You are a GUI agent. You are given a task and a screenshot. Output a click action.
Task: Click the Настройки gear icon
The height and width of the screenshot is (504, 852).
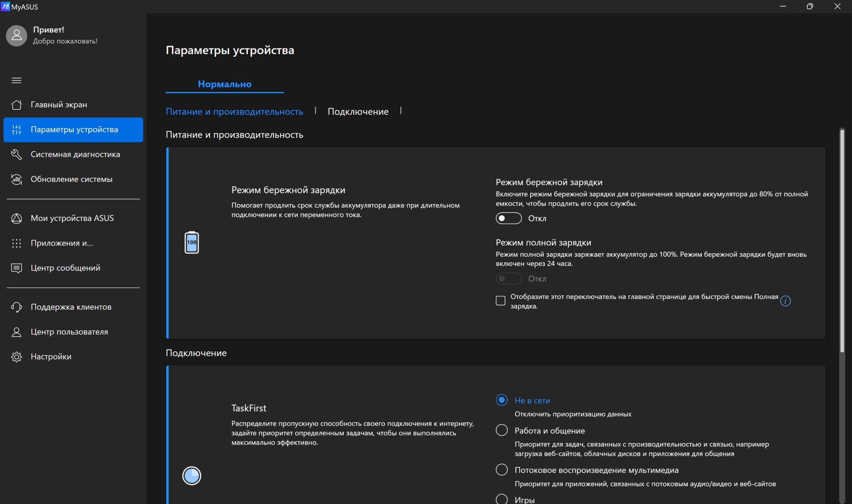coord(16,357)
